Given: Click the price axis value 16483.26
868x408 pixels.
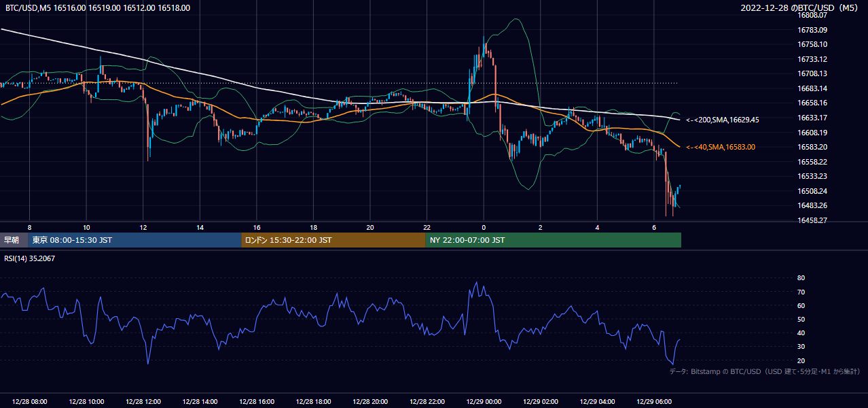Looking at the screenshot, I should [812, 205].
